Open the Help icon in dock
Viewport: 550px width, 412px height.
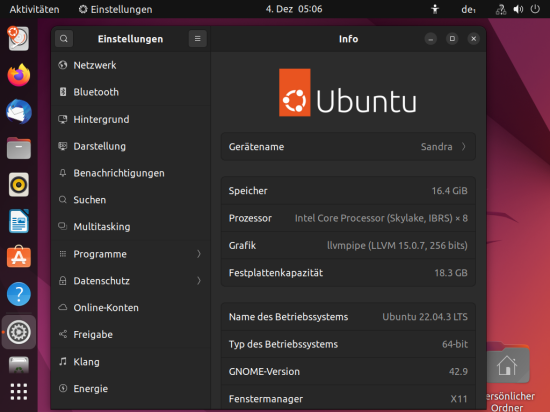19,294
